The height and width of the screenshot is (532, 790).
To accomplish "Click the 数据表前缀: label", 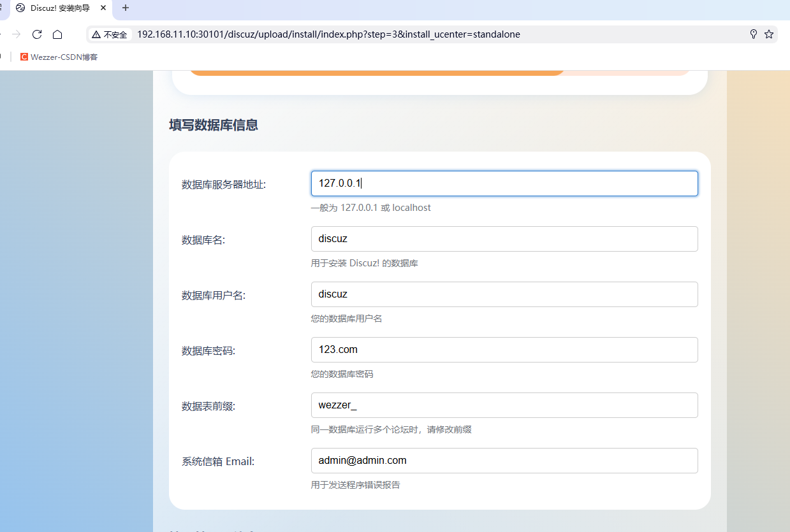I will click(208, 406).
